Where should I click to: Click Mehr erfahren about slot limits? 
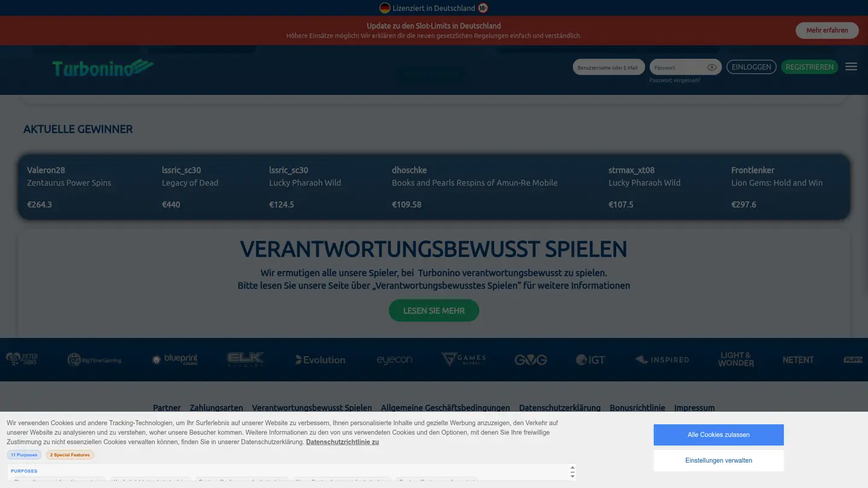point(827,30)
